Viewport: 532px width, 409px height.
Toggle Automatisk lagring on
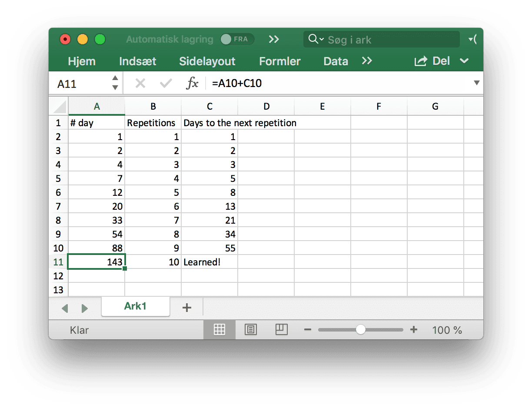point(237,39)
